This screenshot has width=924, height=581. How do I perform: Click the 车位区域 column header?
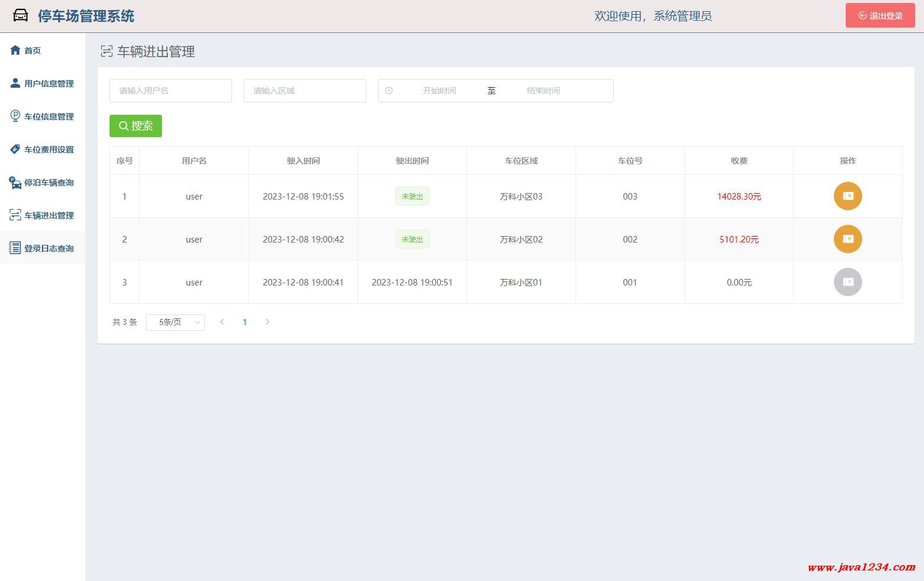click(x=521, y=161)
